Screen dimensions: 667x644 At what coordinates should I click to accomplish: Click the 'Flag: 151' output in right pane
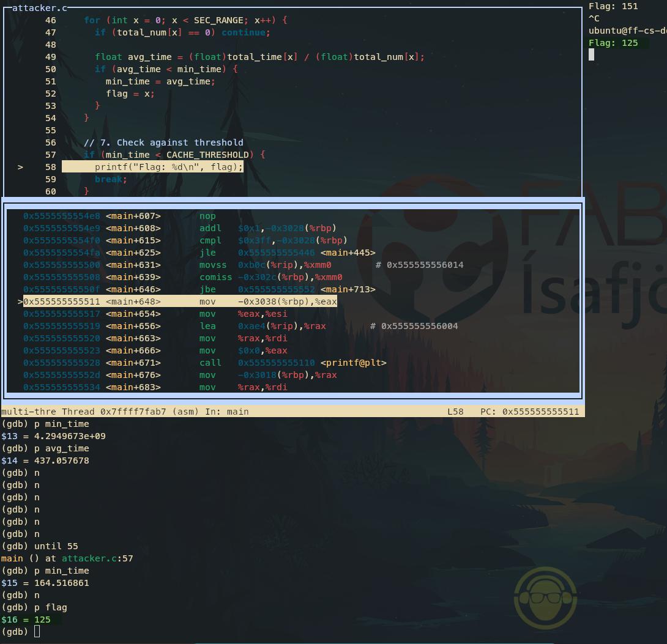pyautogui.click(x=613, y=6)
